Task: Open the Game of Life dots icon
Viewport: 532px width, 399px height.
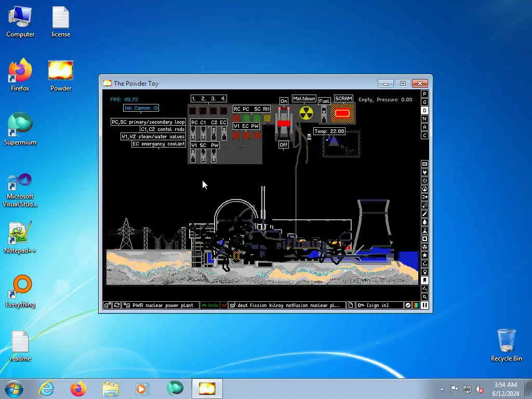Action: coord(424,263)
